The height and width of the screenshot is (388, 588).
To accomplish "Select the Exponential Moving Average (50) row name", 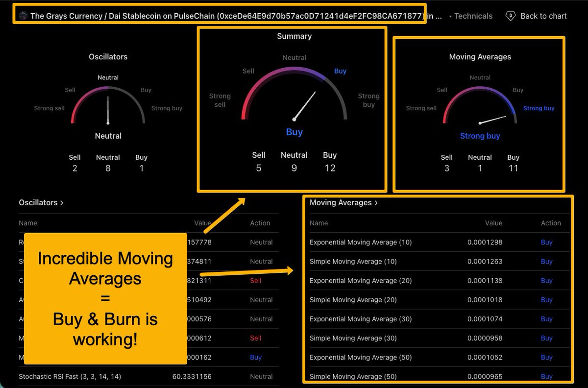I will point(361,357).
